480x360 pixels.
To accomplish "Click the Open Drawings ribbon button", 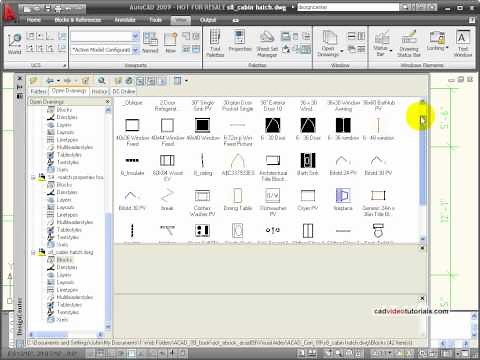I will [x=328, y=43].
